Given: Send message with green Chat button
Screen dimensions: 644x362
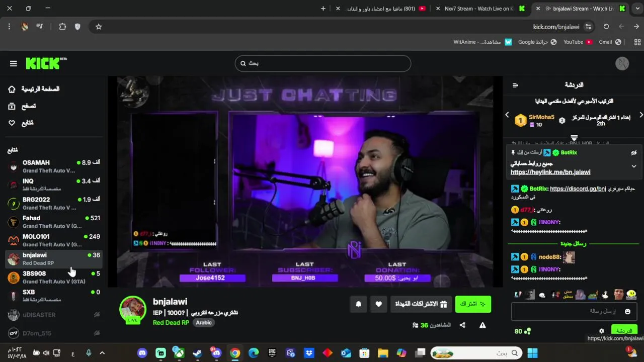Looking at the screenshot, I should [x=624, y=330].
